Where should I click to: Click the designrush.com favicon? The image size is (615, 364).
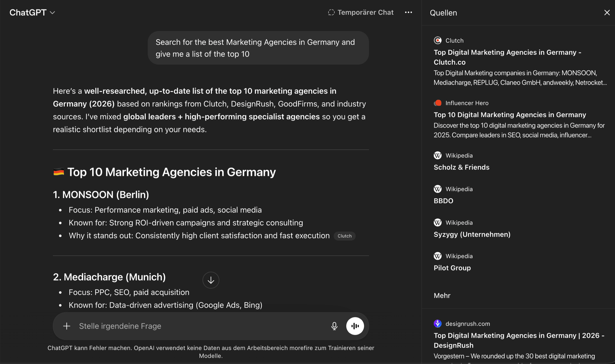click(438, 324)
